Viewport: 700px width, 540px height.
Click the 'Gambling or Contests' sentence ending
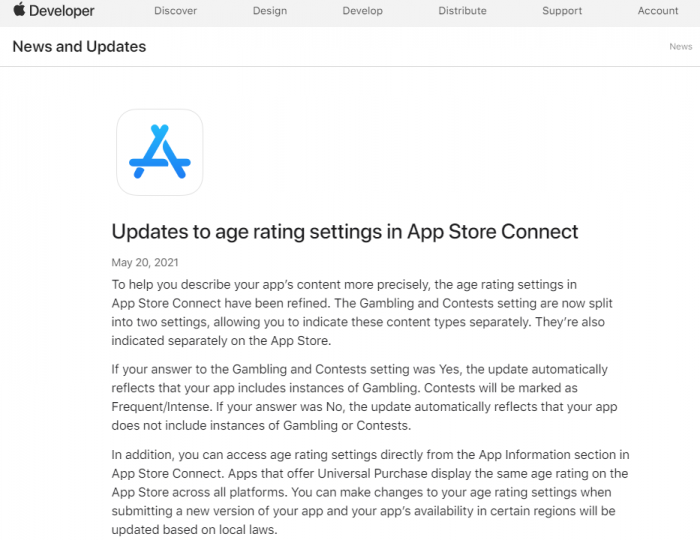(x=346, y=426)
